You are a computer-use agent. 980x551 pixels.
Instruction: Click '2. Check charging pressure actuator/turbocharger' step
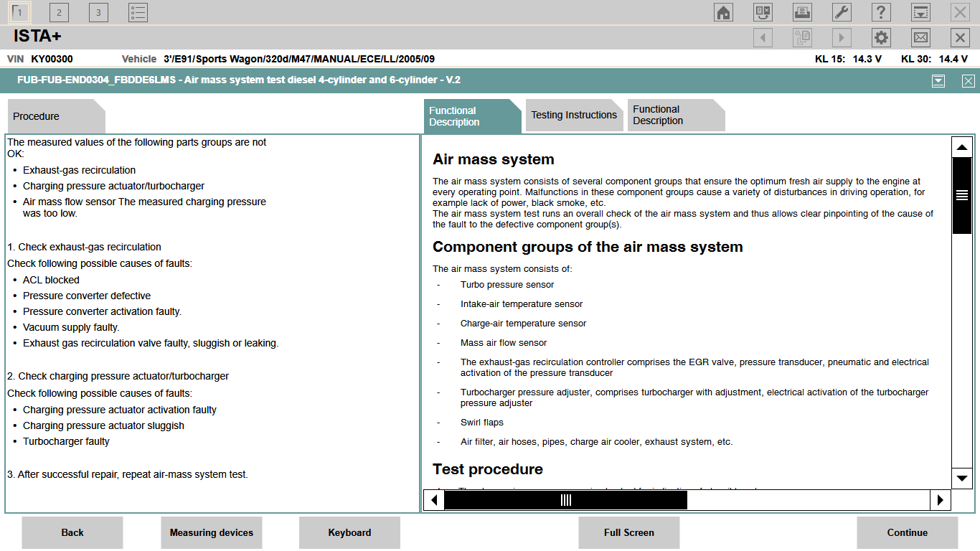point(118,376)
